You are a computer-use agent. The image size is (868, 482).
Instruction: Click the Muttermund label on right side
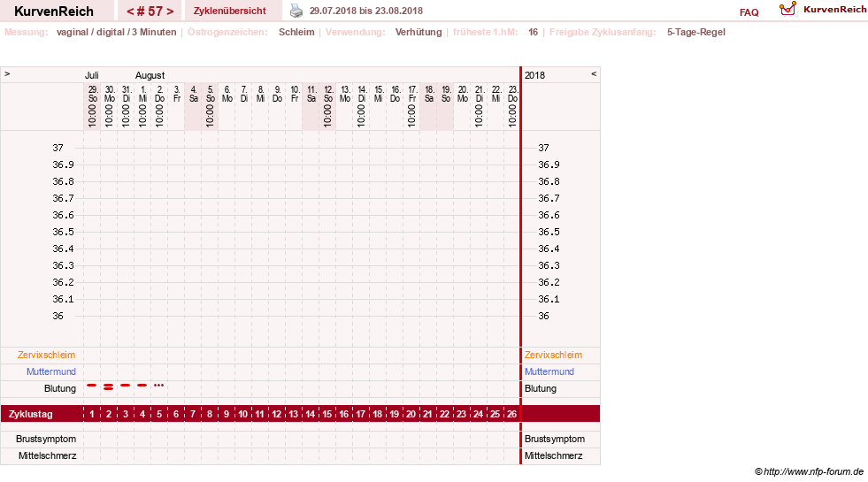click(x=549, y=371)
